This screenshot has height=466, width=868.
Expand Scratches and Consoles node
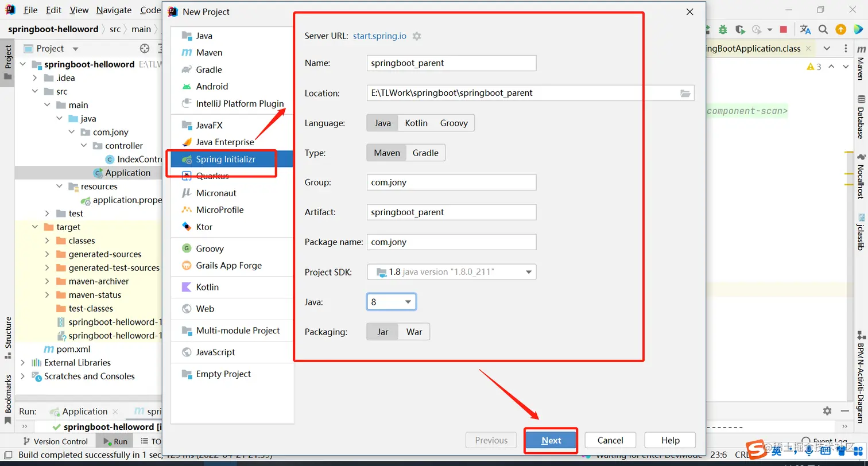click(24, 376)
